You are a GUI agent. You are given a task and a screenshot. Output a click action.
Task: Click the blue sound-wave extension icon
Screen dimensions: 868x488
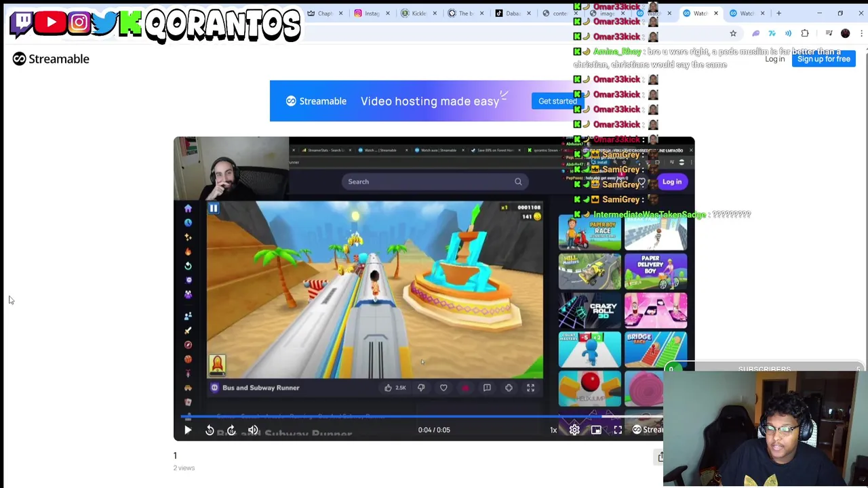click(788, 33)
